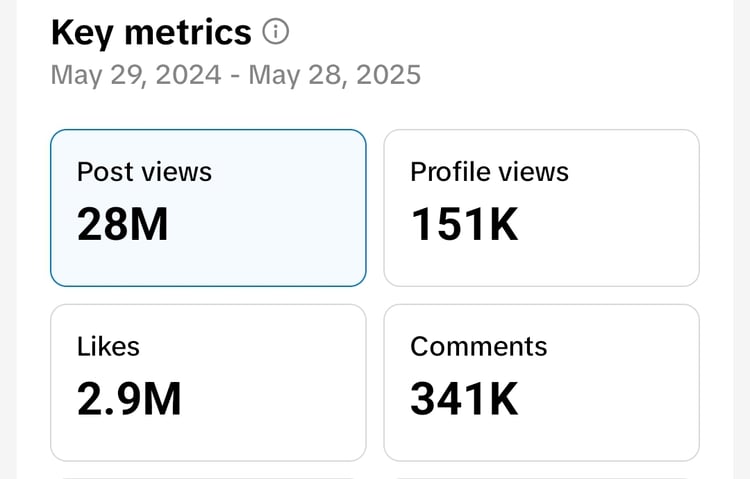Screen dimensions: 750x479
Task: Choose the Comments metric card
Action: pyautogui.click(x=541, y=382)
